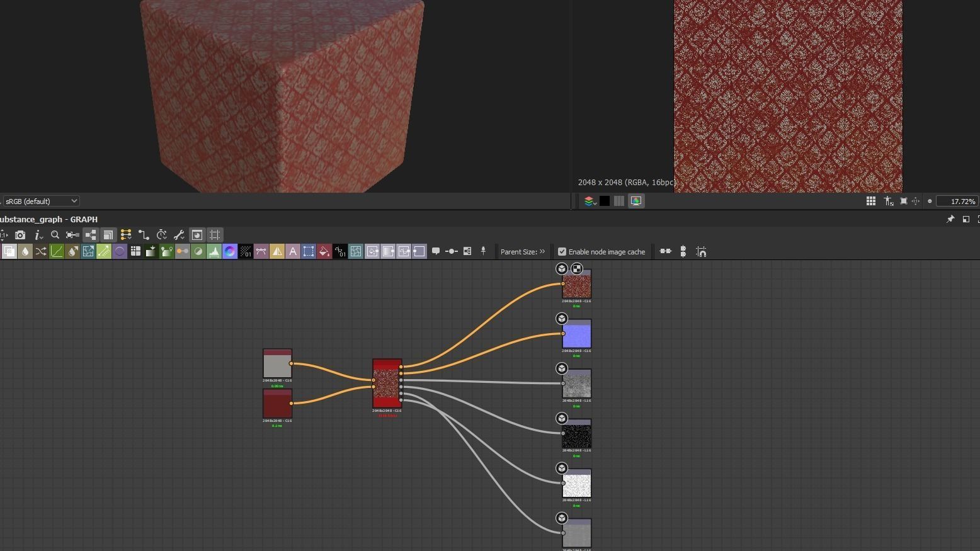Expand the Parent Size options

click(x=542, y=252)
